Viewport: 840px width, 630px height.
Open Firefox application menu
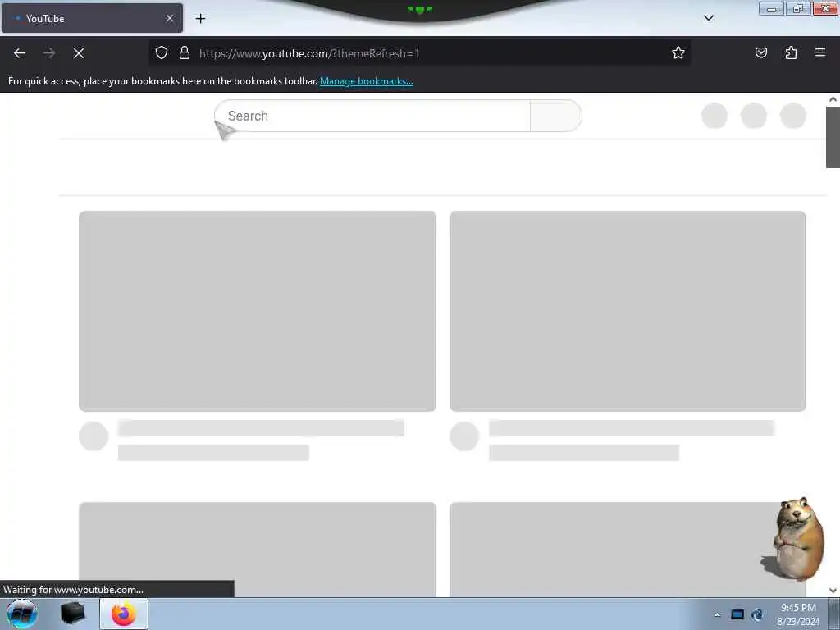pos(820,52)
